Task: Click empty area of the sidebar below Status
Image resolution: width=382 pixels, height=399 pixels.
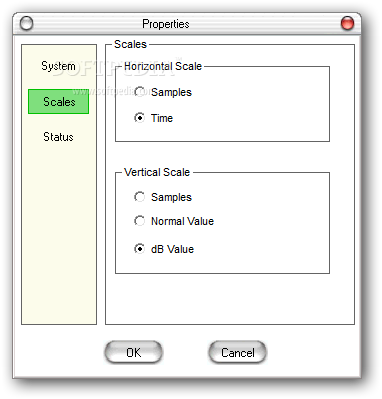Action: click(x=59, y=233)
